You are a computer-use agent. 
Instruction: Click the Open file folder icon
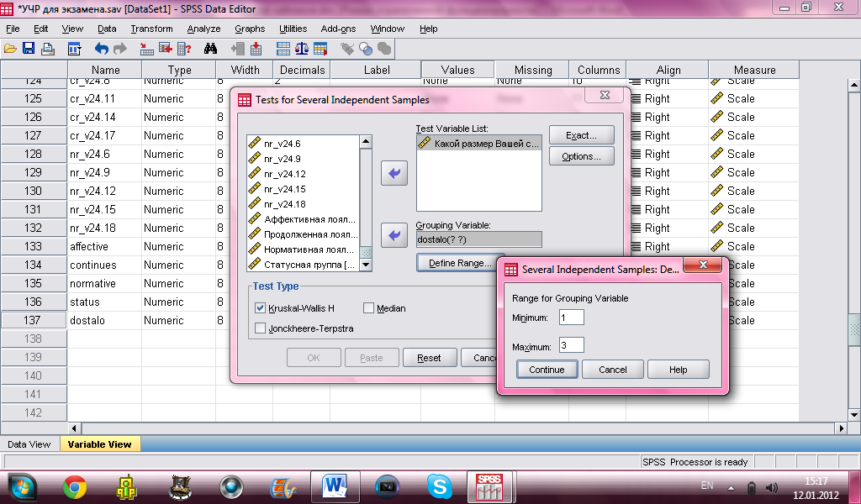pos(10,49)
